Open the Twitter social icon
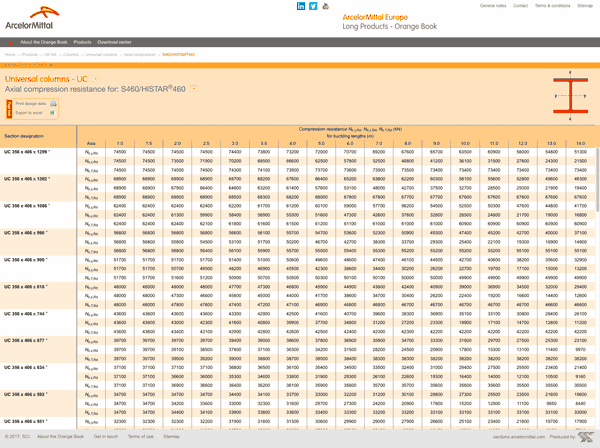This screenshot has height=448, width=600. tap(313, 6)
